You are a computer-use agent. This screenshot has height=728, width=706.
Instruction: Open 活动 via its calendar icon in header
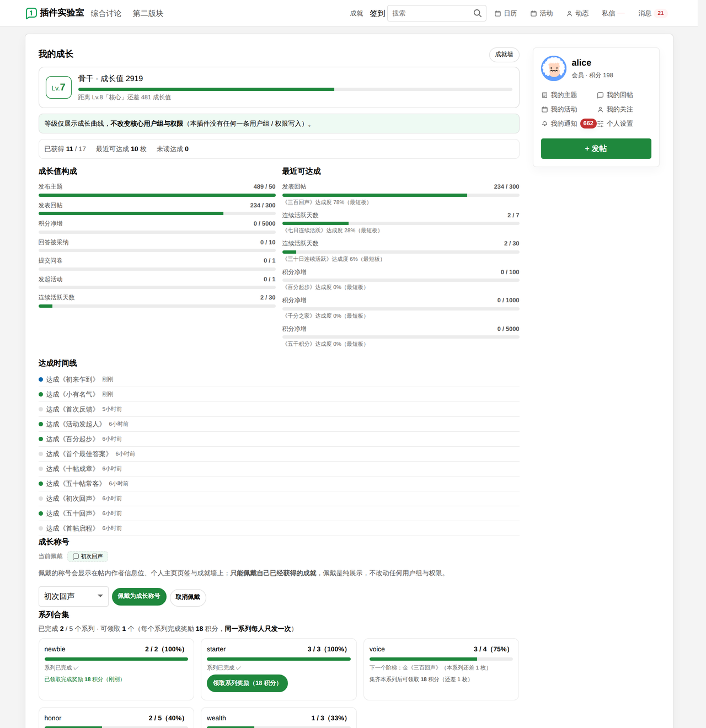533,14
